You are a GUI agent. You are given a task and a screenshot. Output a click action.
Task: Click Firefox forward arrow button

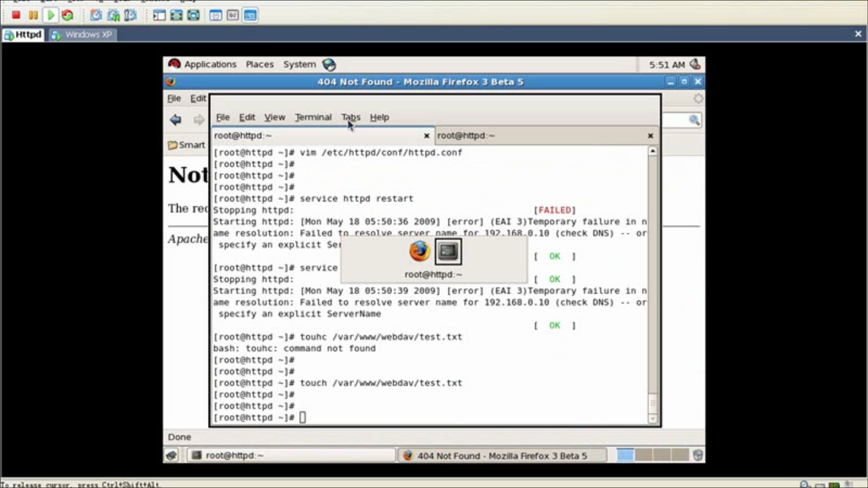tap(198, 120)
